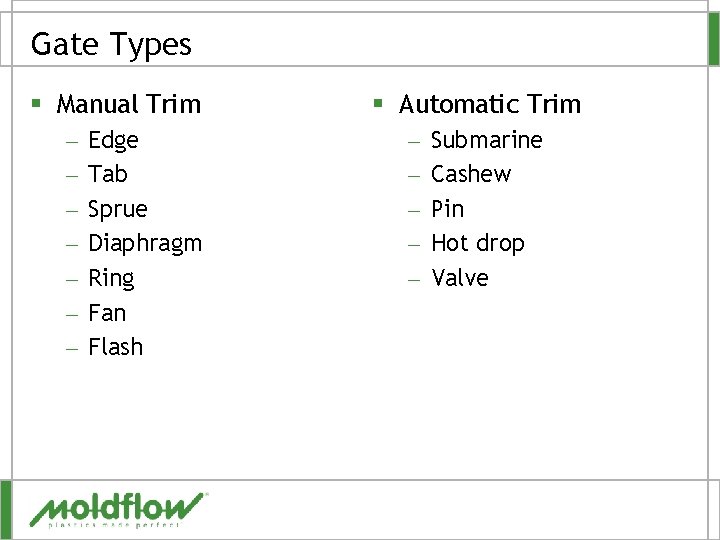Select the Sprue list item
The height and width of the screenshot is (540, 720).
point(118,209)
